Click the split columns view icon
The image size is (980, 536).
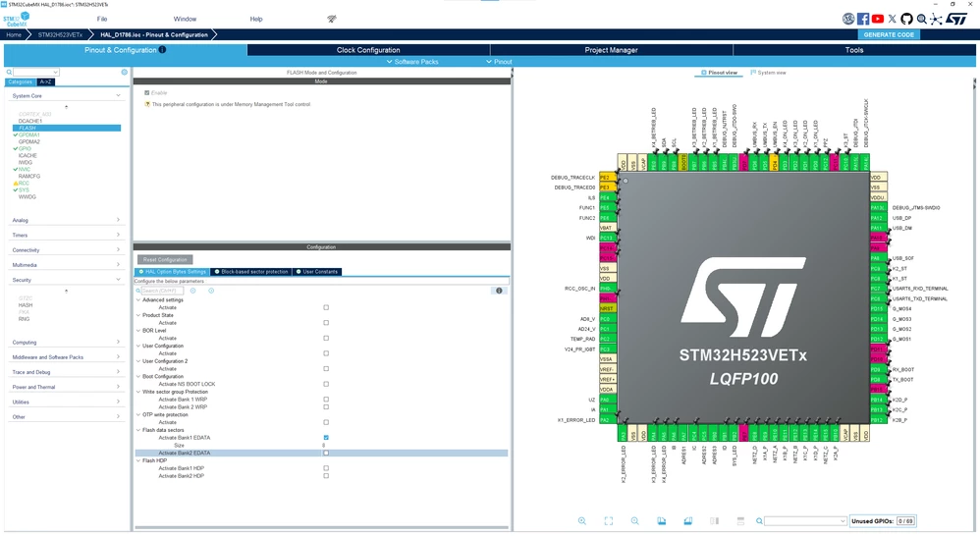pos(714,521)
